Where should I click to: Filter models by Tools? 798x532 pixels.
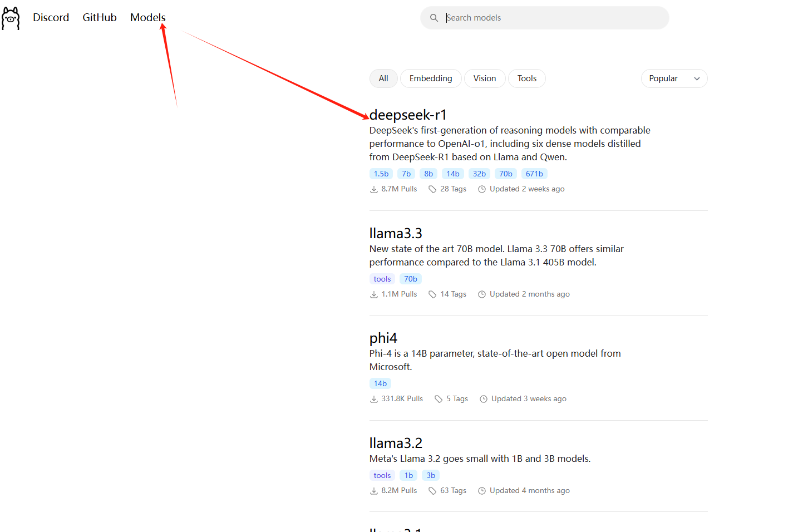click(x=527, y=78)
